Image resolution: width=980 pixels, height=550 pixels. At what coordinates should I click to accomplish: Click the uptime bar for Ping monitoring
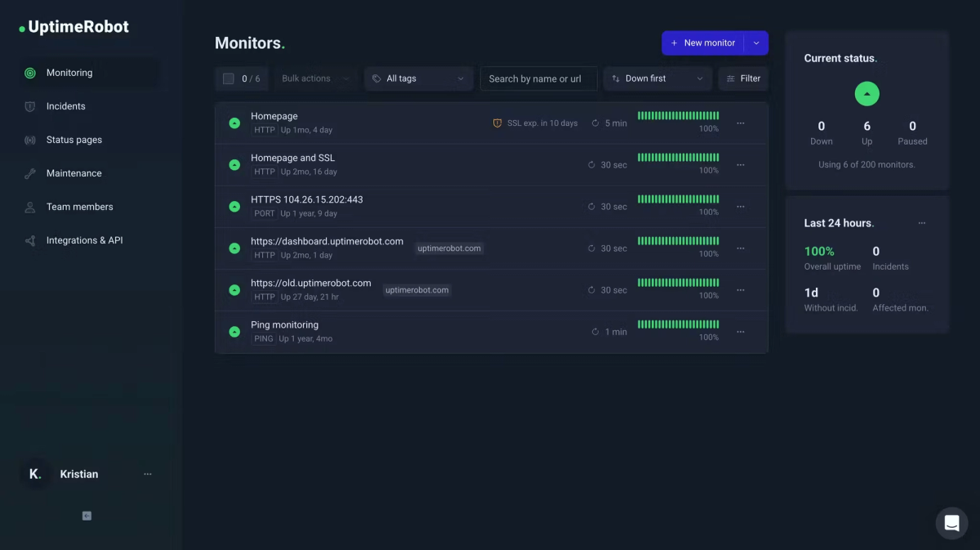[x=679, y=324]
